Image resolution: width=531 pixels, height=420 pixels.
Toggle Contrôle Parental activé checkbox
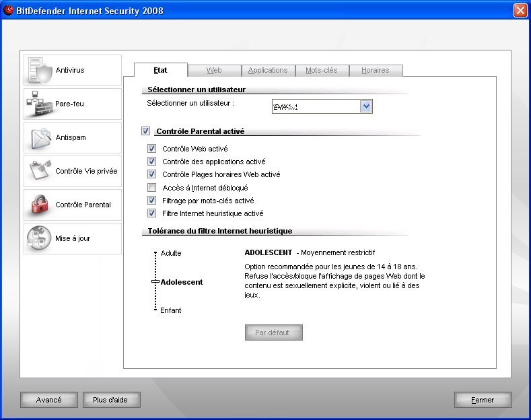145,131
